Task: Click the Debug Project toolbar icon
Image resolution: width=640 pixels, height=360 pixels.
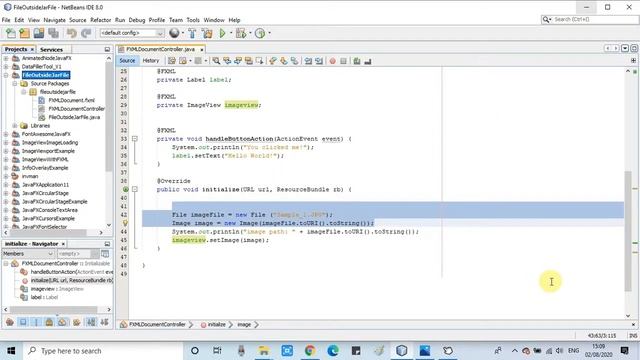Action: (x=241, y=33)
